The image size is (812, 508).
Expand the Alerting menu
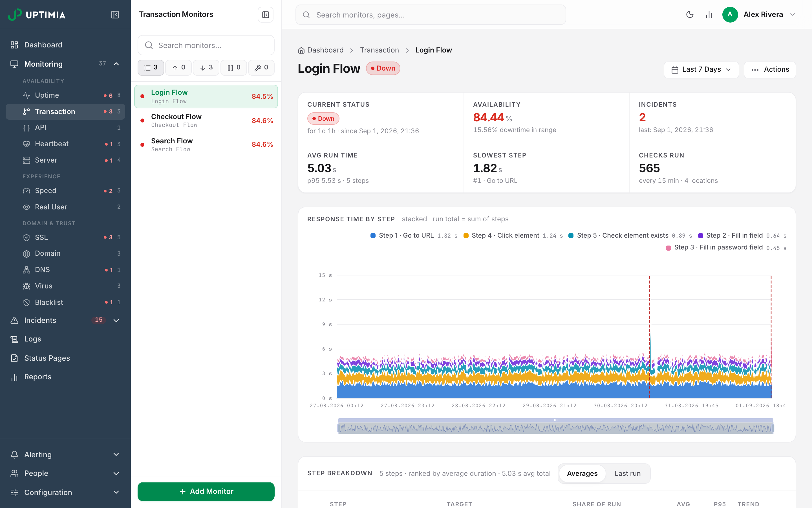(x=65, y=454)
